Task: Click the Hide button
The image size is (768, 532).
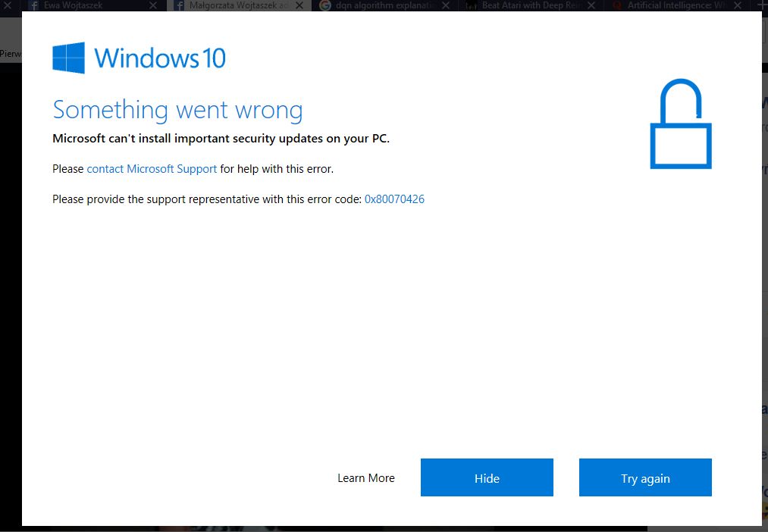Action: 487,477
